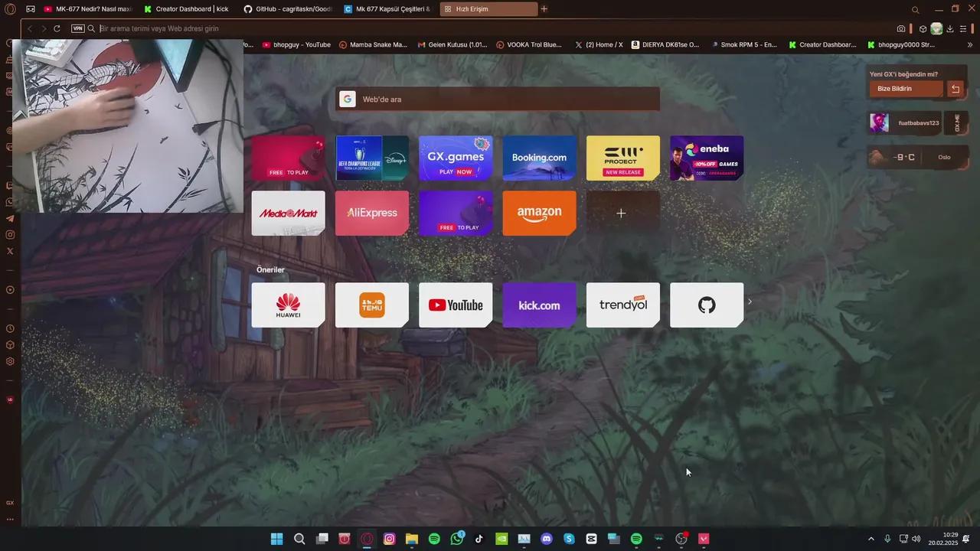Open the trendyol suggestion tile
Screen dimensions: 980x551
[623, 305]
